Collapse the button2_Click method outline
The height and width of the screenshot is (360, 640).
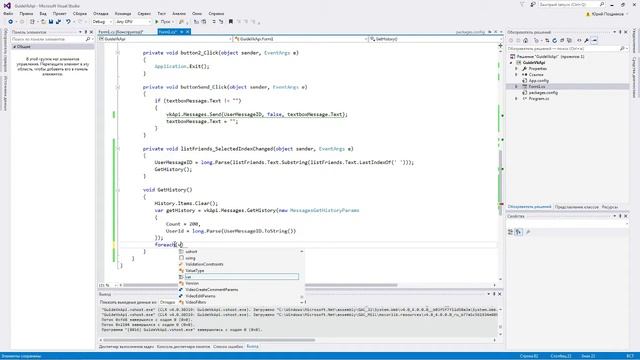coord(118,53)
